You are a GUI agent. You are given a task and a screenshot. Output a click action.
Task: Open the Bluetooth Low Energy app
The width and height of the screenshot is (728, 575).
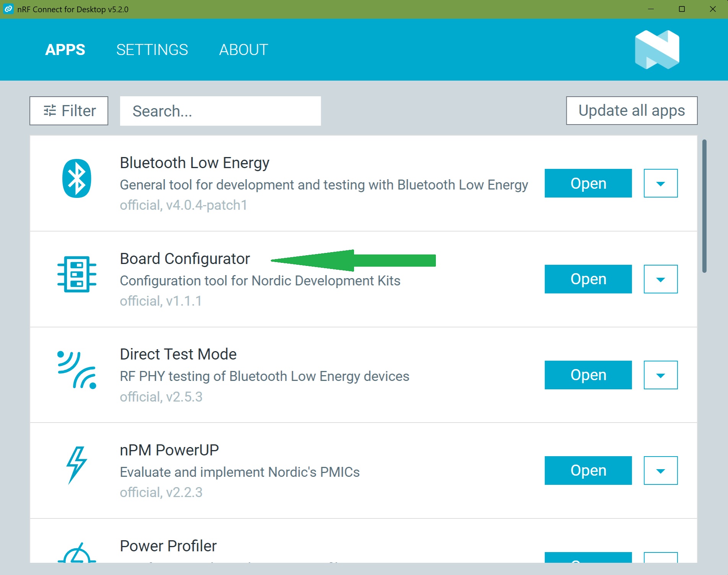click(x=588, y=183)
